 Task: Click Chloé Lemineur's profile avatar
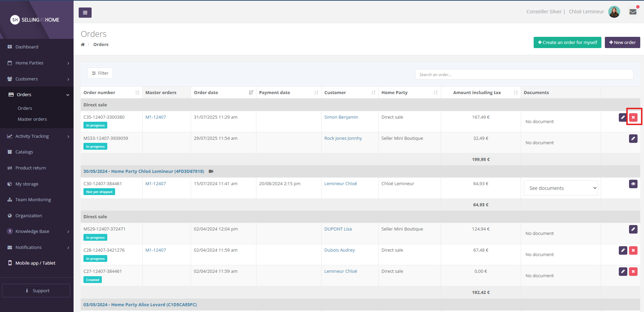tap(614, 12)
